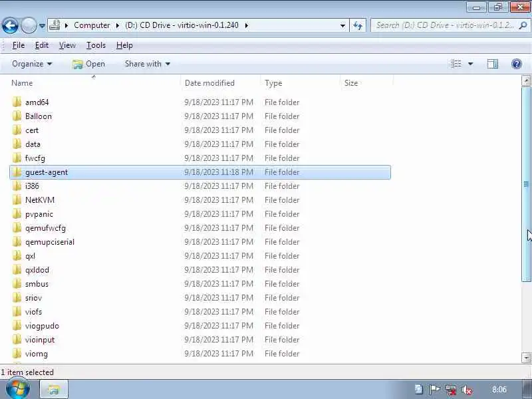Click the magnifier search icon
532x399 pixels.
point(523,25)
